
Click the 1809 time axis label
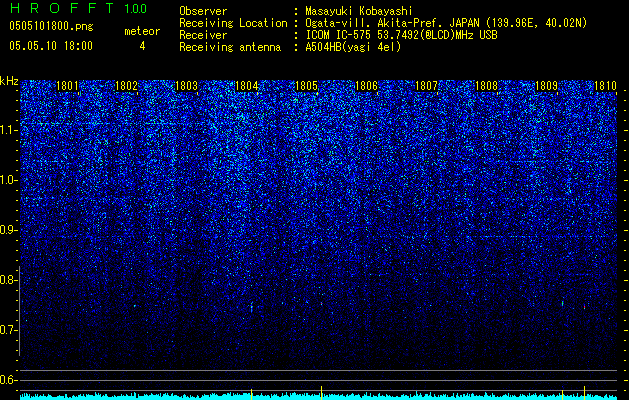[546, 86]
